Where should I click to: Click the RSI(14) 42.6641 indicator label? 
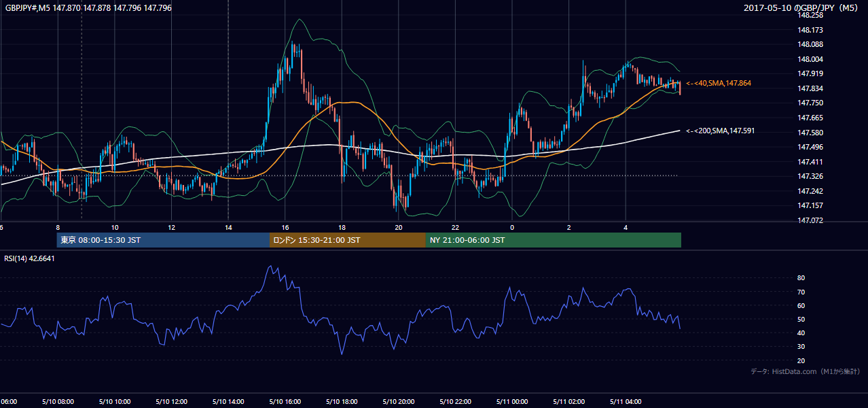[x=30, y=258]
